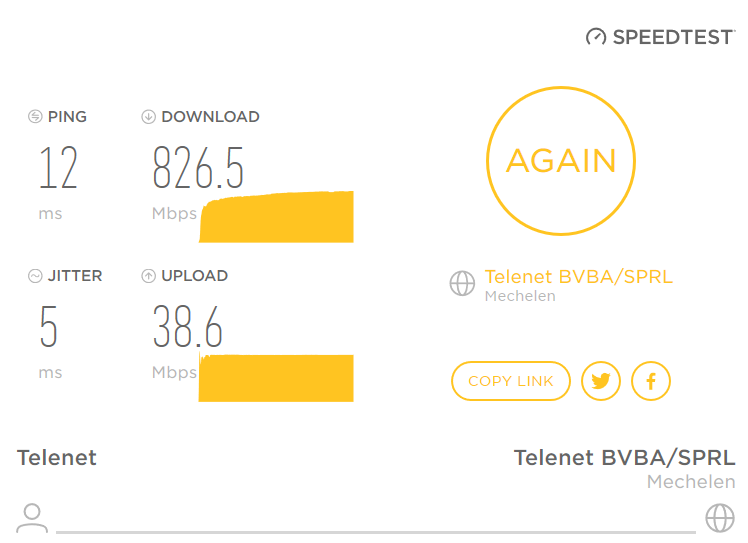Click the download speed graph
The width and height of the screenshot is (748, 543).
coord(277,217)
